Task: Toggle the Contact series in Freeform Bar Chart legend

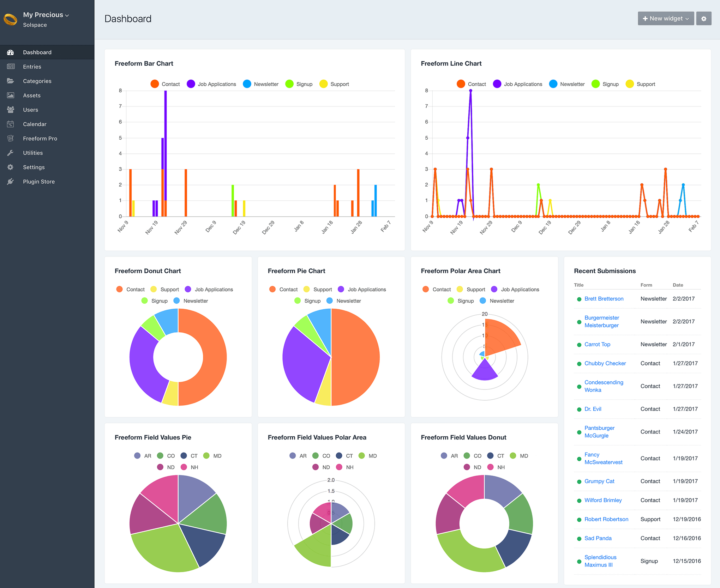Action: click(166, 84)
